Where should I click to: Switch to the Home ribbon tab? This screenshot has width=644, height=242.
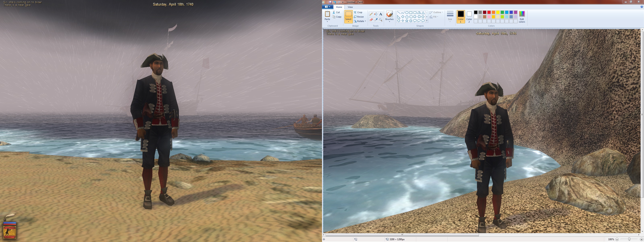tap(339, 7)
